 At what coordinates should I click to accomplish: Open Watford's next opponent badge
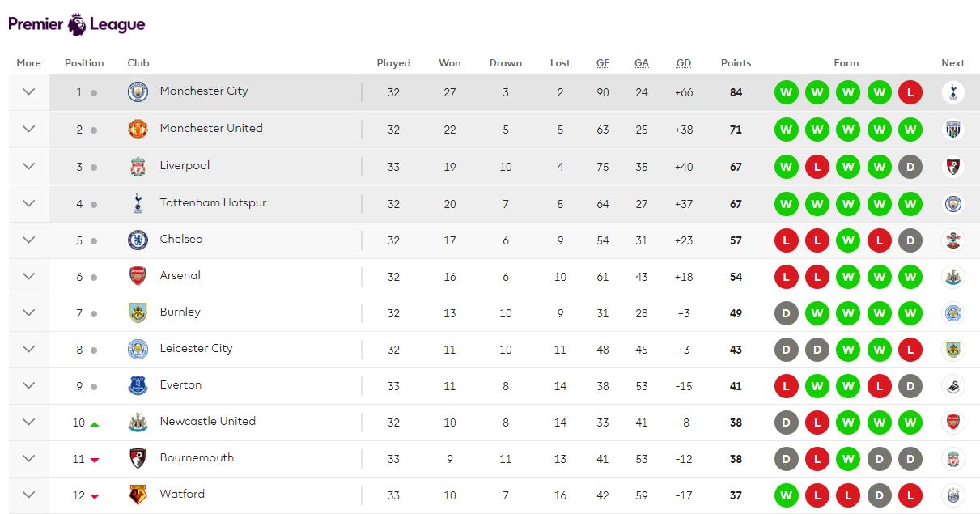[952, 495]
